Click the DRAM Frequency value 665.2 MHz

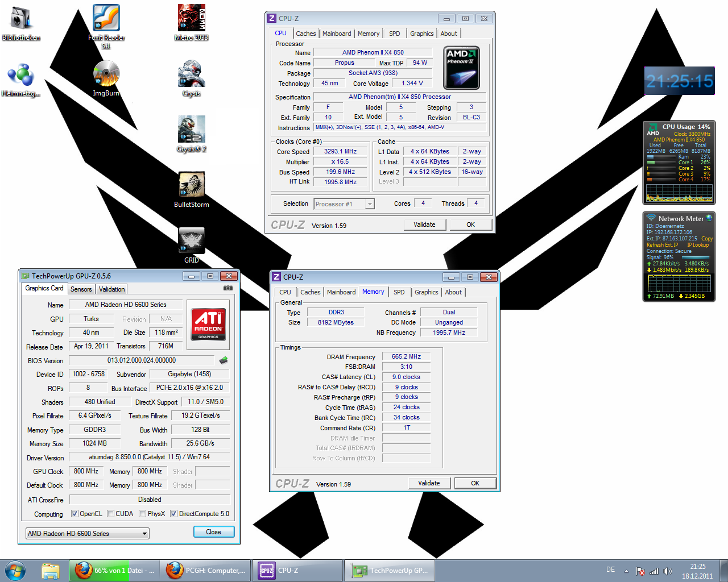coord(406,357)
